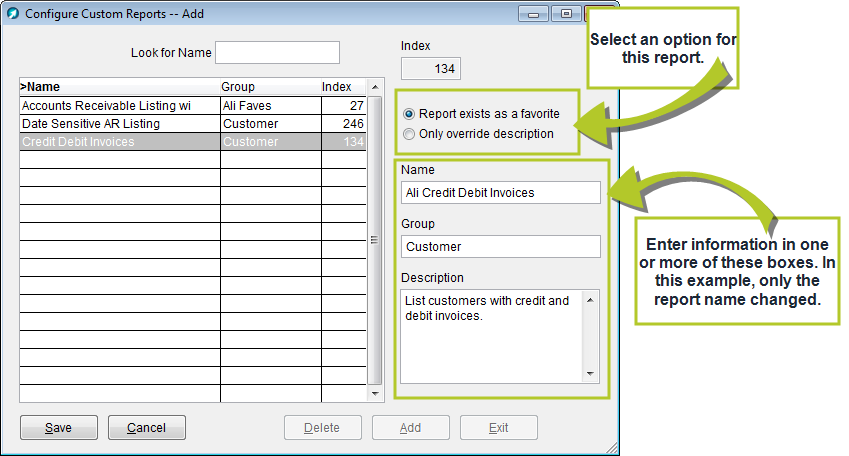Click the highlighted index cell showing 134
The image size is (849, 456).
(344, 142)
